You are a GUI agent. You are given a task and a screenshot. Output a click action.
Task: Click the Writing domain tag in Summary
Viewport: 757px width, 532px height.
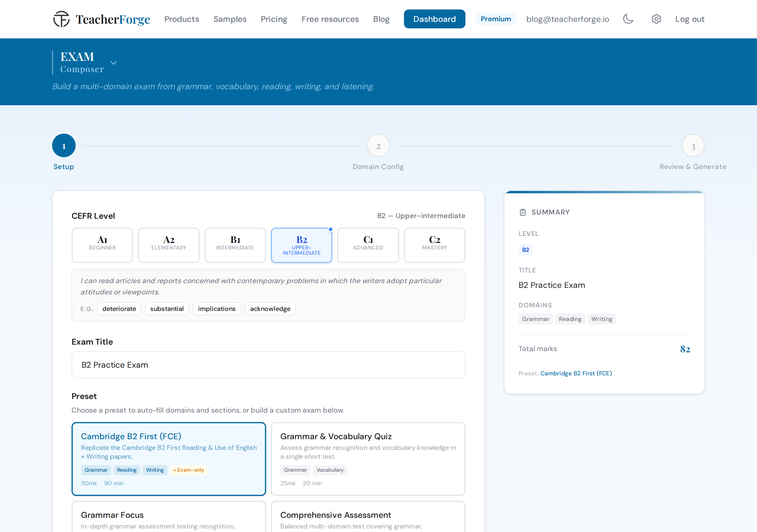coord(602,319)
